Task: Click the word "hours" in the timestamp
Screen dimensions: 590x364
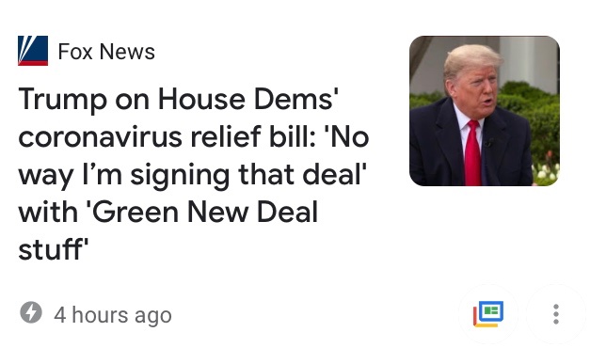Action: point(100,315)
